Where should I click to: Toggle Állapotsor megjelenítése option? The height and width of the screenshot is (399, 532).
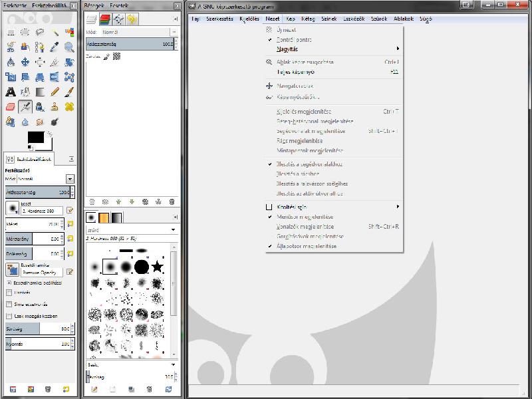click(x=332, y=246)
